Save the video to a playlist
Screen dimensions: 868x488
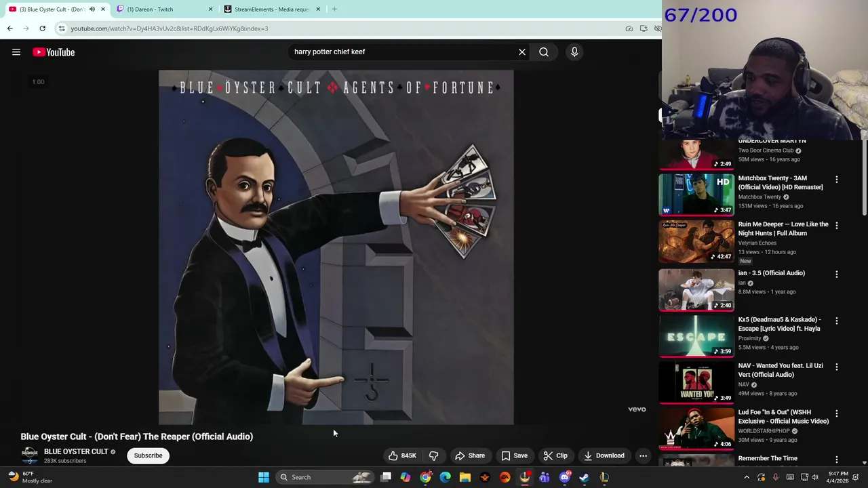(x=514, y=455)
